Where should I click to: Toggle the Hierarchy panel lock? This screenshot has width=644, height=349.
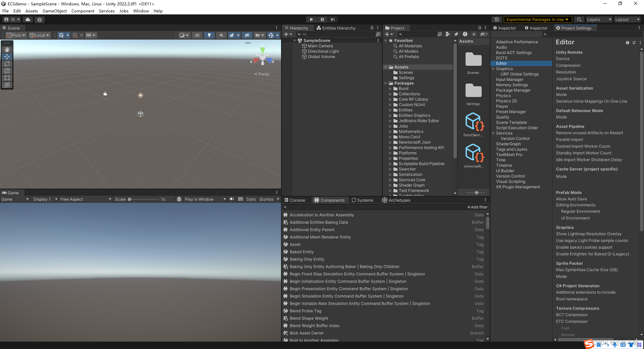372,28
